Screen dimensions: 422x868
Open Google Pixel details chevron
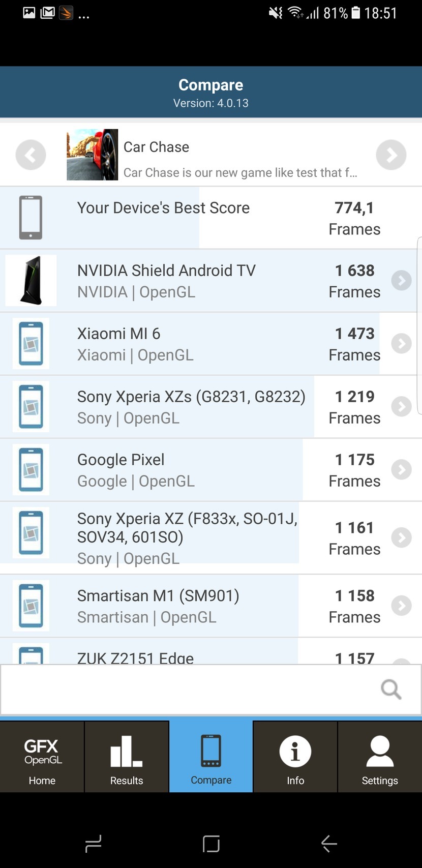(401, 469)
